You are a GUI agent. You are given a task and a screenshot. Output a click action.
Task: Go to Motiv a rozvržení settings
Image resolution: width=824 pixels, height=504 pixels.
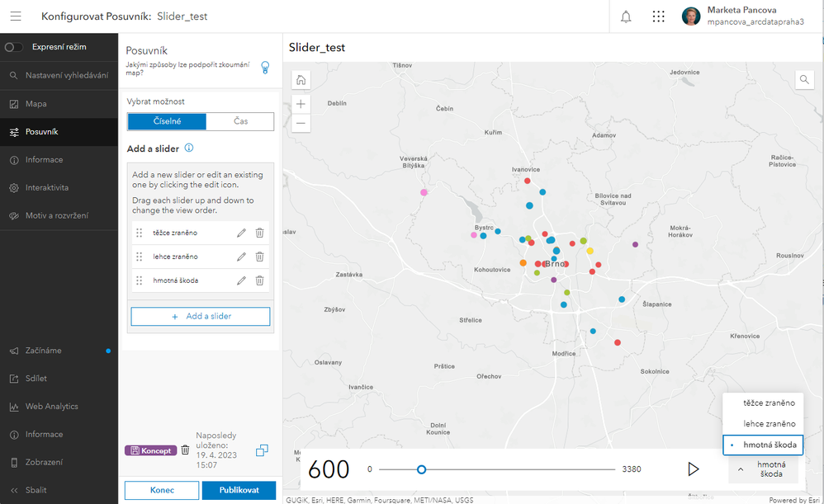click(x=57, y=216)
